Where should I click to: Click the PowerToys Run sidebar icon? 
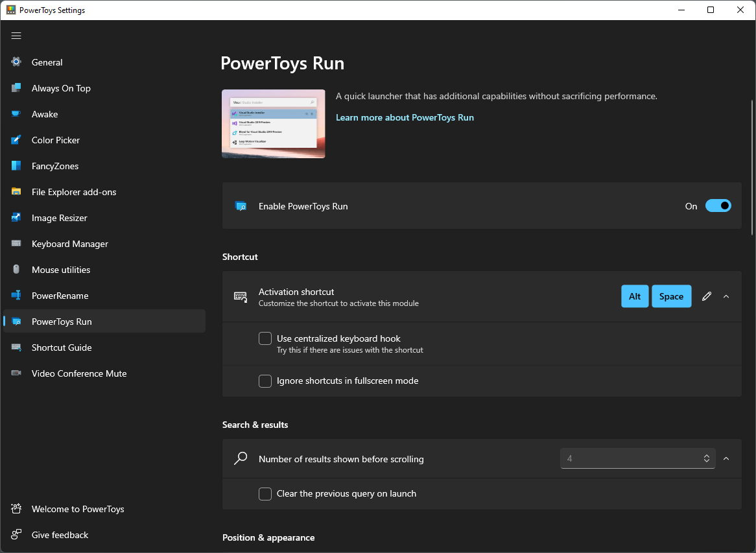16,322
